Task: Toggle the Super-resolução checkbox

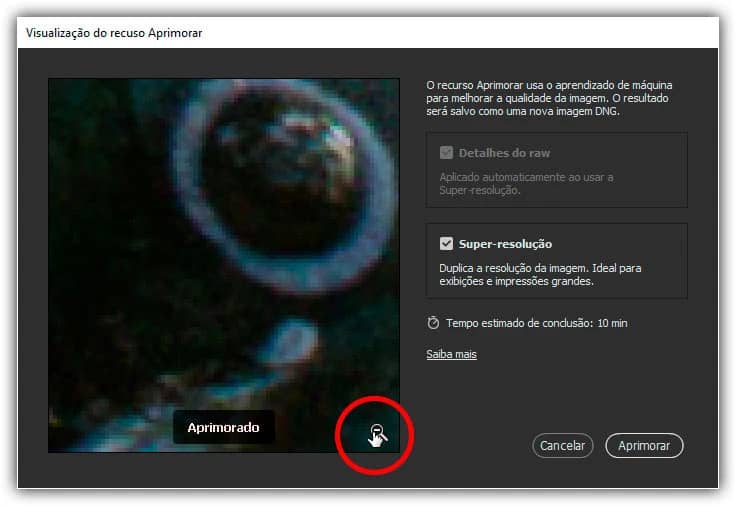Action: coord(446,244)
